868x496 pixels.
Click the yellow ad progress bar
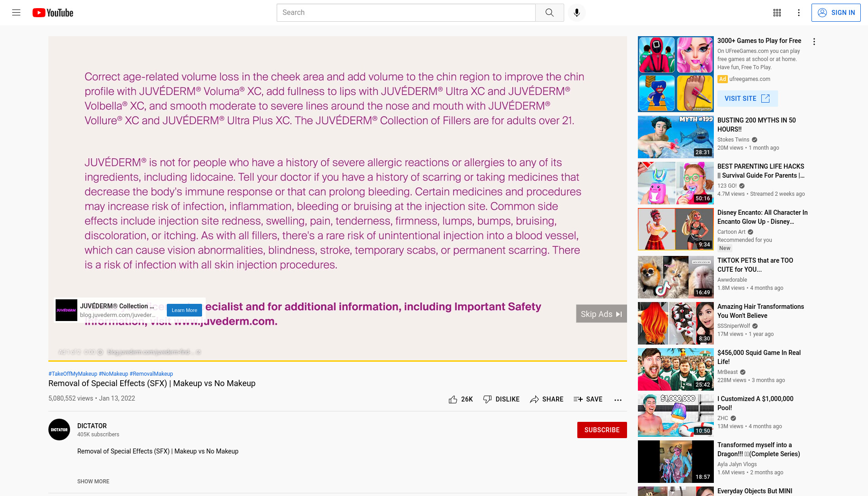click(x=338, y=361)
